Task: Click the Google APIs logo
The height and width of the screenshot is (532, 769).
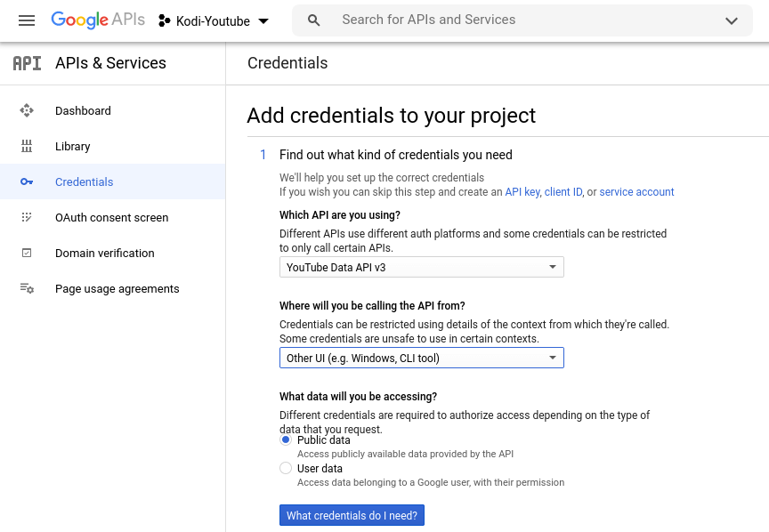Action: [98, 20]
